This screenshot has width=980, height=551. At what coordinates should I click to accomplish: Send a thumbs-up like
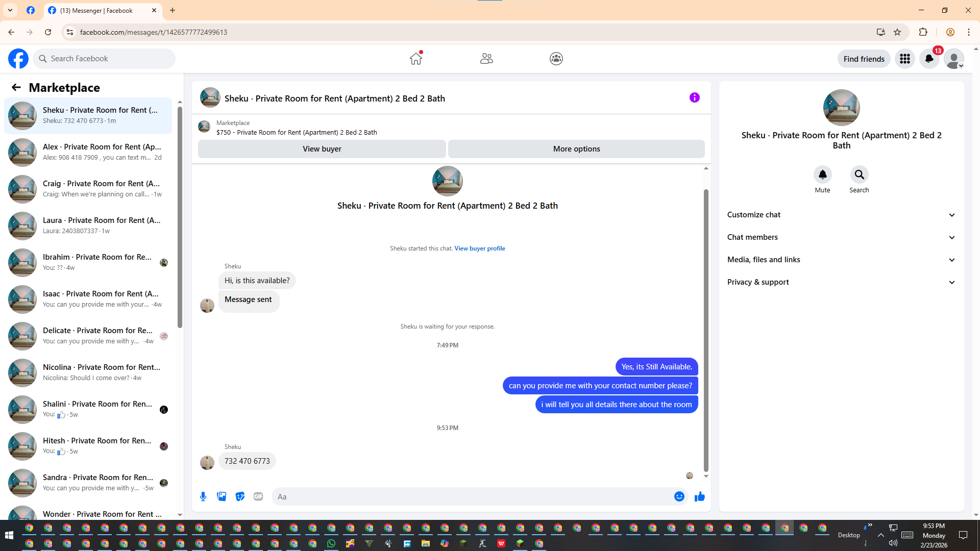[x=699, y=496]
